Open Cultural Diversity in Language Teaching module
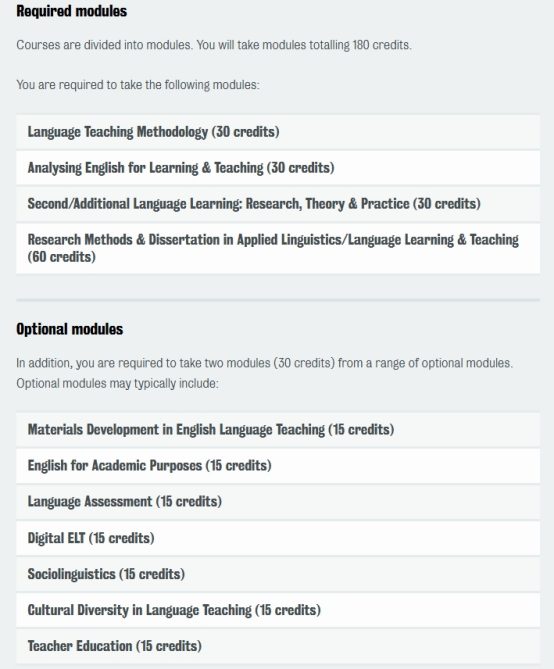This screenshot has height=669, width=554. point(278,610)
